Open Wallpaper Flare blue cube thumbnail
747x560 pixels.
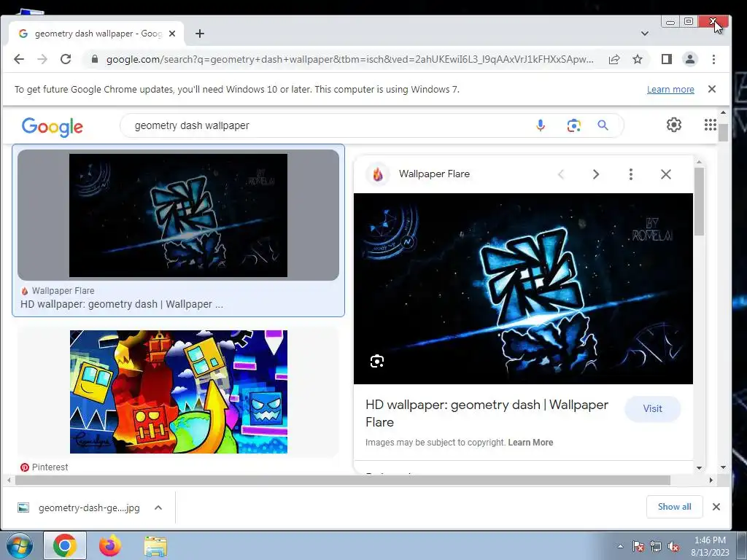(x=178, y=215)
